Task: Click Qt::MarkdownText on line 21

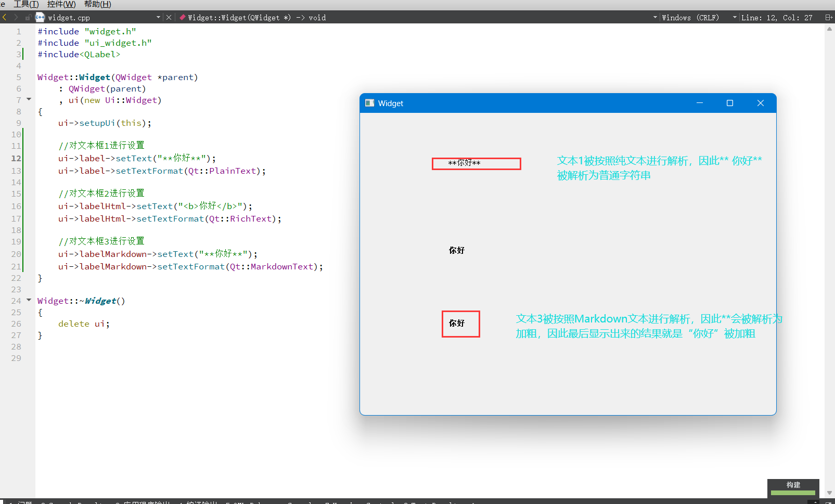Action: [x=272, y=266]
